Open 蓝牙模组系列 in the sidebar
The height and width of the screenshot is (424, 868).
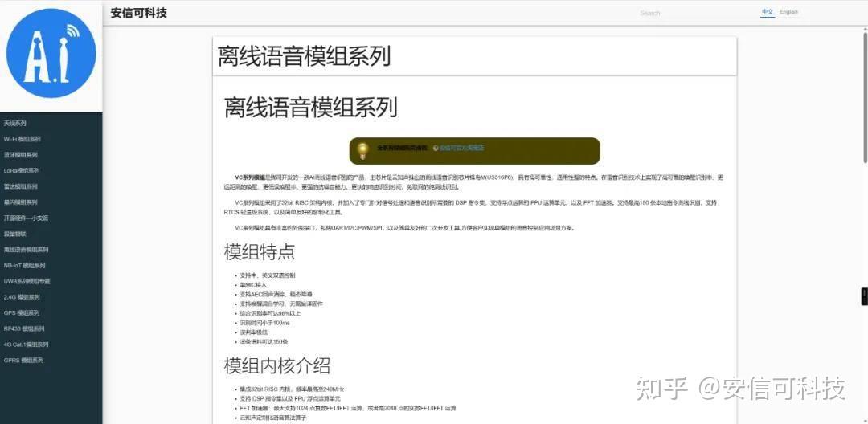20,155
